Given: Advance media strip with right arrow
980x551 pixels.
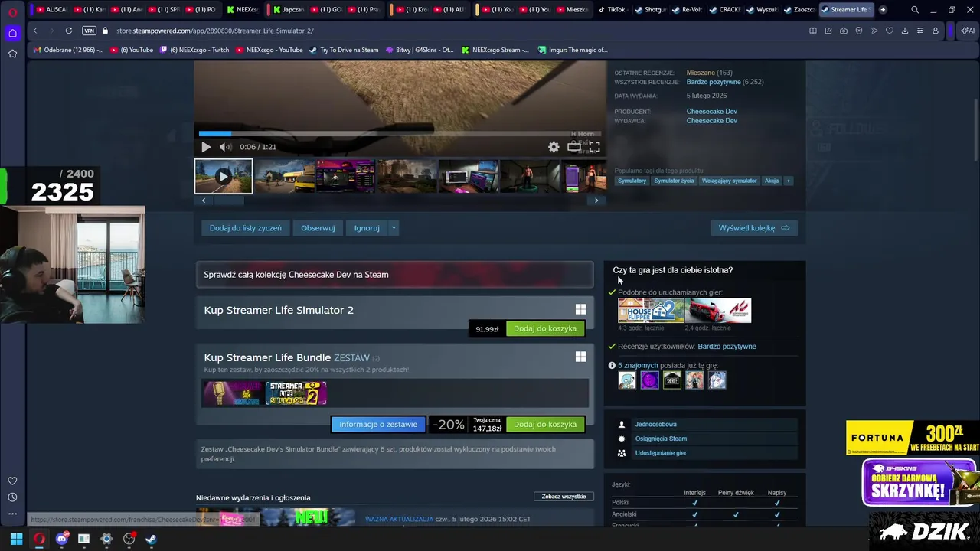Looking at the screenshot, I should tap(596, 201).
